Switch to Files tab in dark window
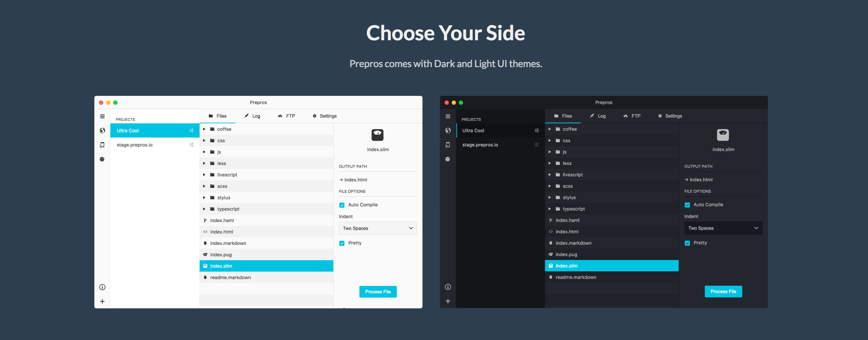This screenshot has height=340, width=868. point(563,116)
